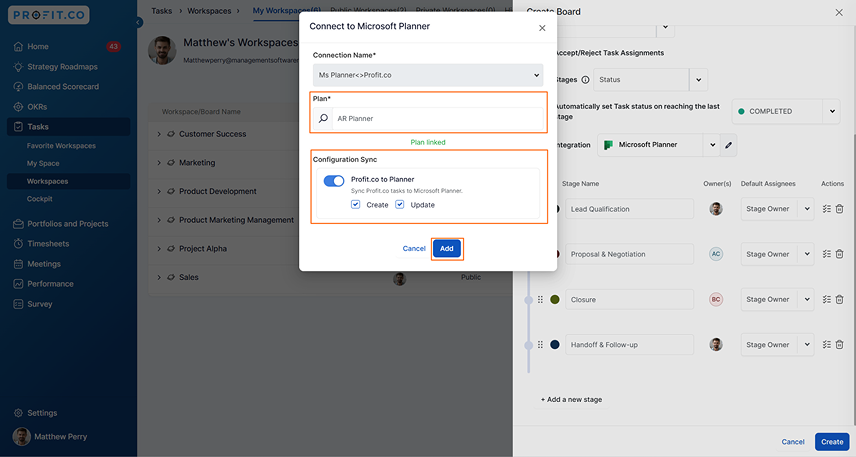Delete the Lead Qualification stage
856x457 pixels.
(x=840, y=209)
